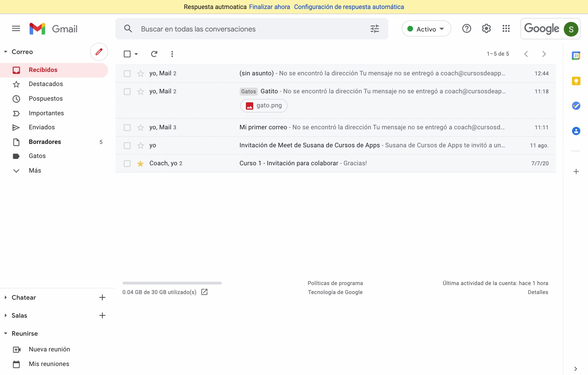
Task: Click Finalizar ahora link
Action: click(269, 7)
